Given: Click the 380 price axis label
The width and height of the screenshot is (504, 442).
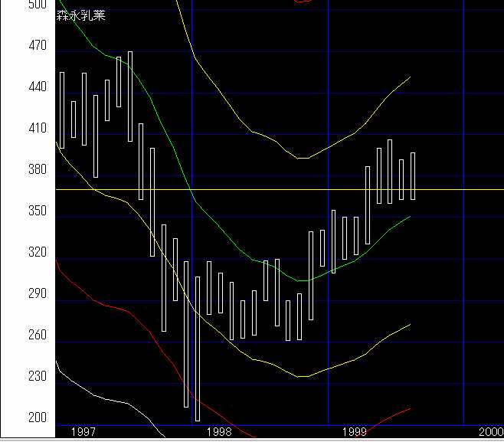Looking at the screenshot, I should coord(37,170).
